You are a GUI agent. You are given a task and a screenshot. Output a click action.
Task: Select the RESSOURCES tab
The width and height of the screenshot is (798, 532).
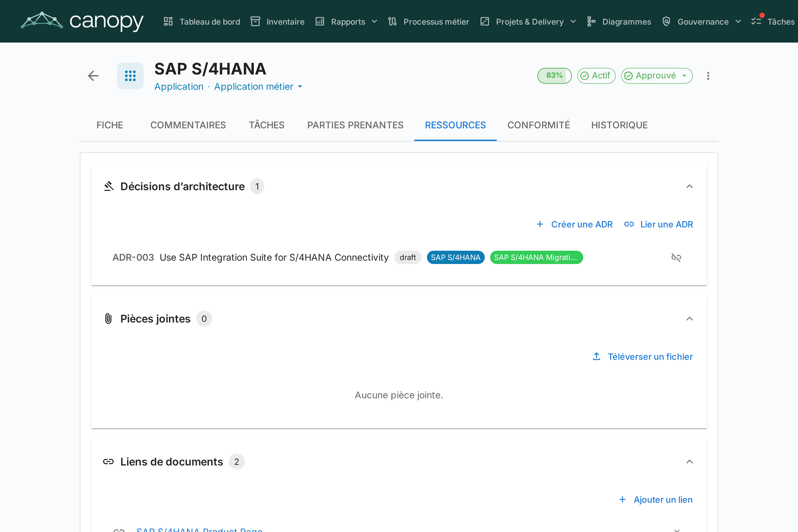(455, 125)
